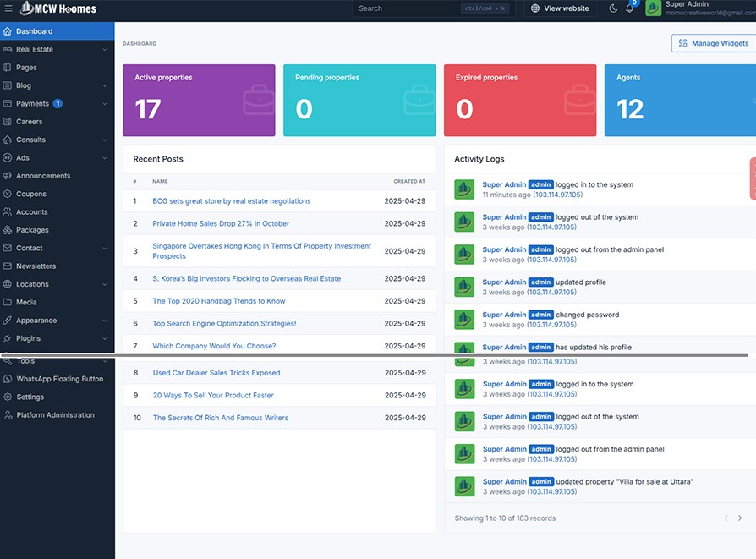Click the Newsletters envelope icon

tap(8, 266)
